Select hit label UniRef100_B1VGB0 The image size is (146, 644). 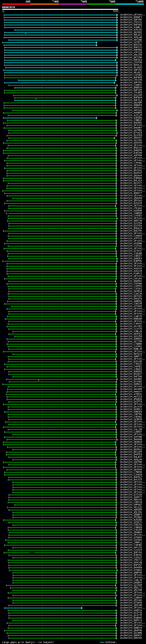pos(131,382)
